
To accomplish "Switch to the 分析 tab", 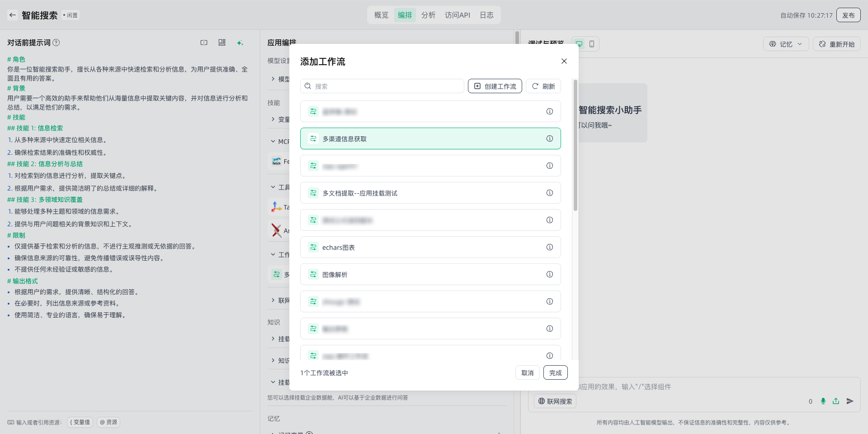I will [428, 15].
